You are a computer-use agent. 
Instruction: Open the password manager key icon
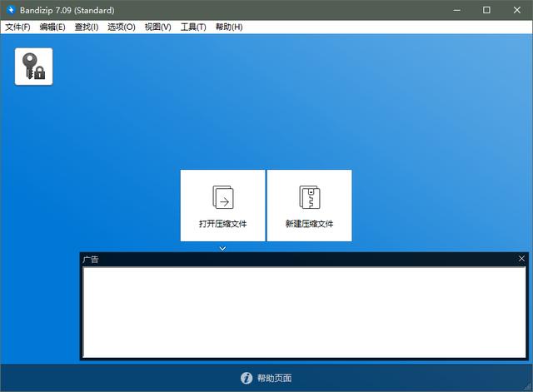(33, 67)
